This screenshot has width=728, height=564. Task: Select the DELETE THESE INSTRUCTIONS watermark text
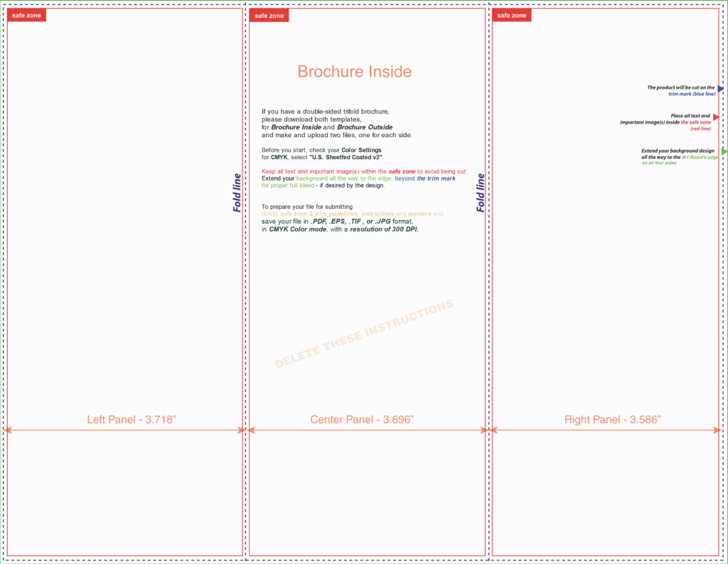pyautogui.click(x=364, y=334)
